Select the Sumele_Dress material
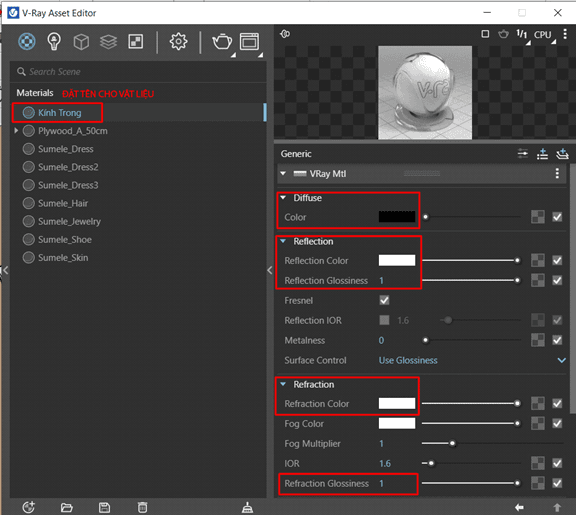 coord(138,149)
